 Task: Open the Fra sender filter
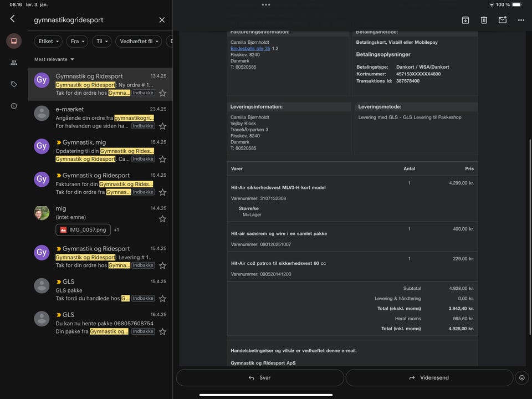point(77,41)
